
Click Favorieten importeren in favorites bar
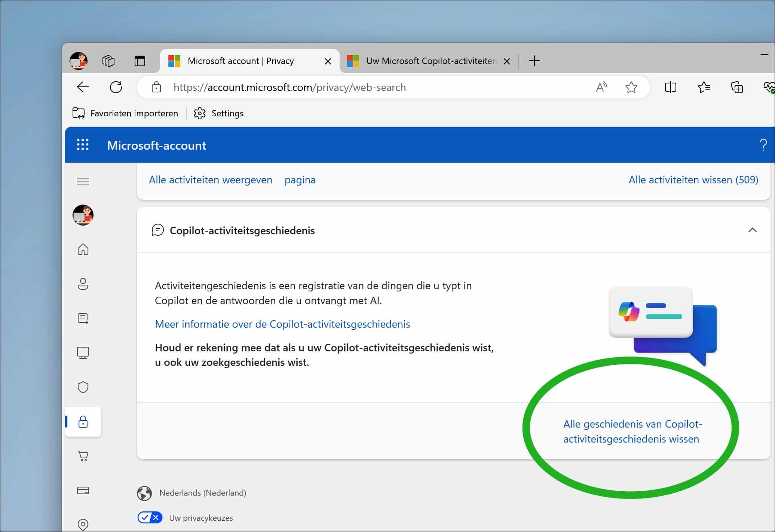(x=125, y=113)
